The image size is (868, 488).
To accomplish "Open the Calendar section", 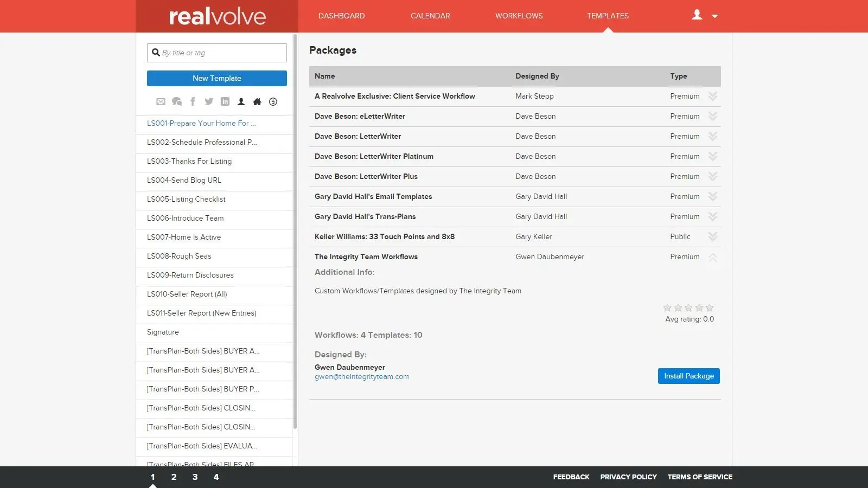I will (x=430, y=16).
